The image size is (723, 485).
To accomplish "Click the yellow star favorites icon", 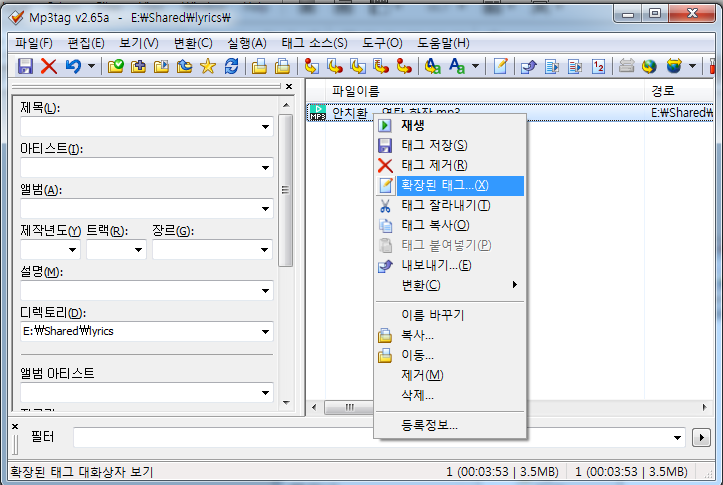I will [208, 66].
